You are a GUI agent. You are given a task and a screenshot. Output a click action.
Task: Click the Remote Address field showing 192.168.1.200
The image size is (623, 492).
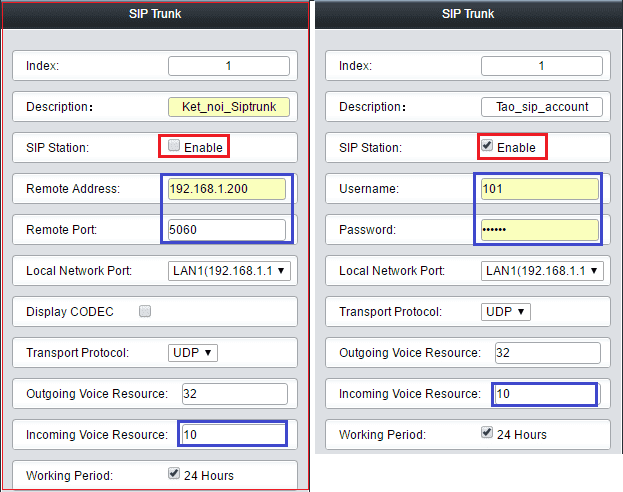(x=227, y=189)
